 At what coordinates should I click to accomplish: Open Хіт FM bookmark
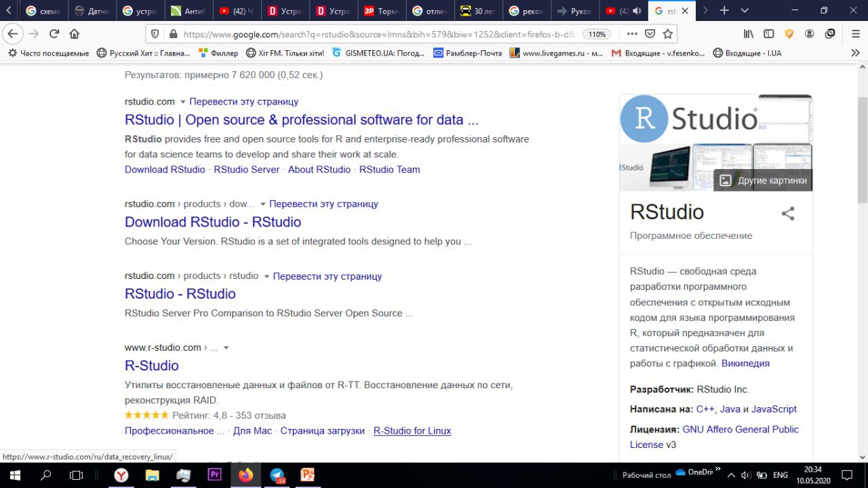point(285,53)
